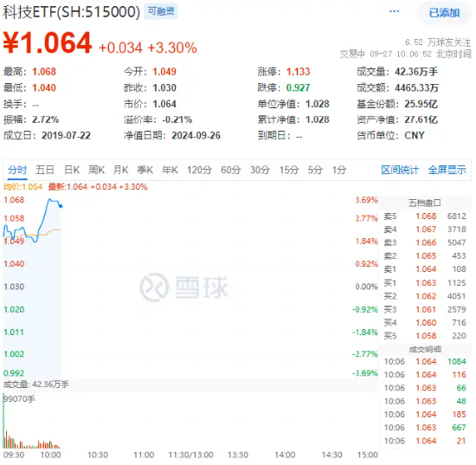Click the 成交明细 trade details header
Image resolution: width=476 pixels, height=465 pixels.
click(x=425, y=349)
